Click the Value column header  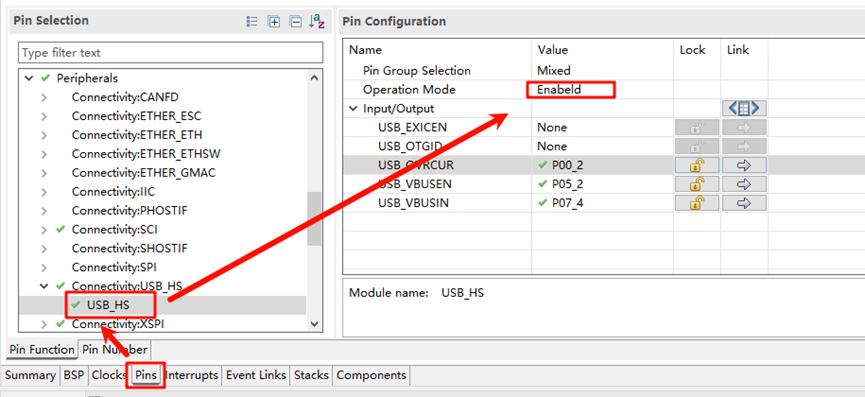tap(553, 50)
